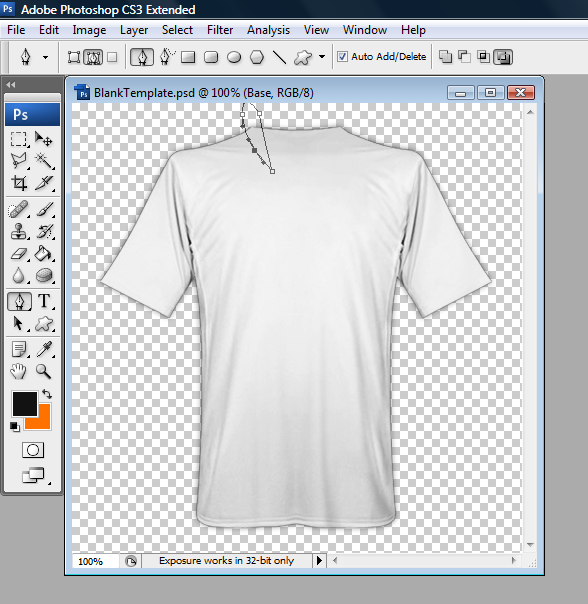588x604 pixels.
Task: Enable Fill Pixels mode
Action: point(112,57)
